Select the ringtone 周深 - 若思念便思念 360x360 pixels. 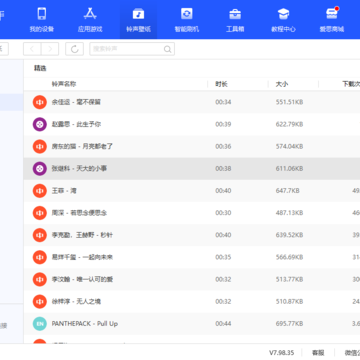pos(79,213)
